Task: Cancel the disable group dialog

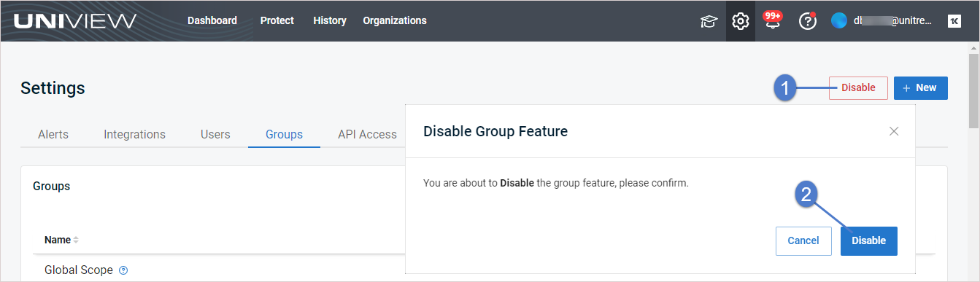Action: (x=803, y=240)
